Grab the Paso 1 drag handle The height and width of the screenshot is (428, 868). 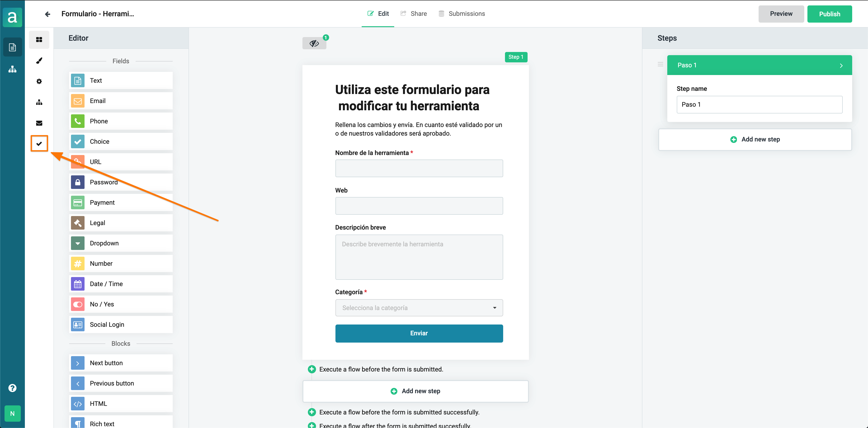pyautogui.click(x=660, y=64)
